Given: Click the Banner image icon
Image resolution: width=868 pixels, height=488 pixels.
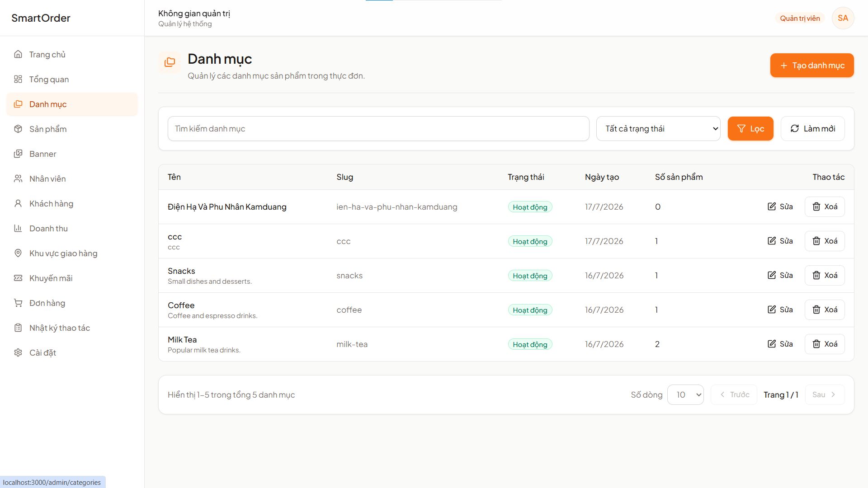Looking at the screenshot, I should coord(18,154).
